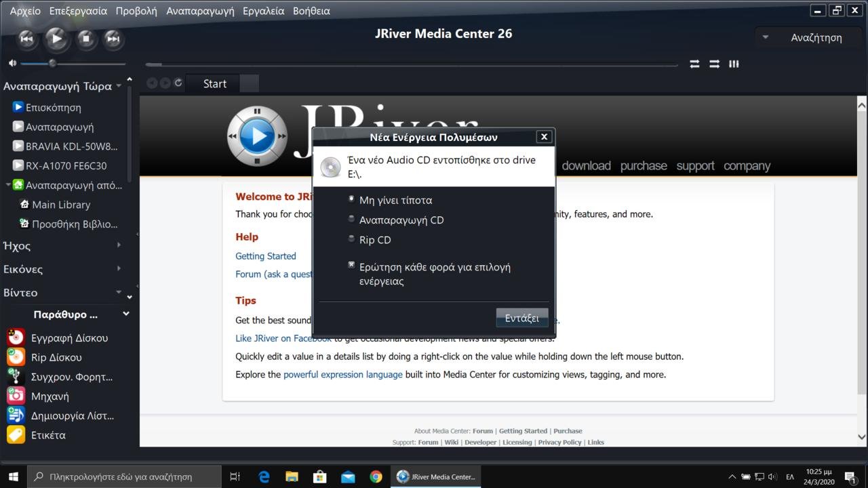Click the page reload icon beside Start tab
This screenshot has height=488, width=868.
178,83
